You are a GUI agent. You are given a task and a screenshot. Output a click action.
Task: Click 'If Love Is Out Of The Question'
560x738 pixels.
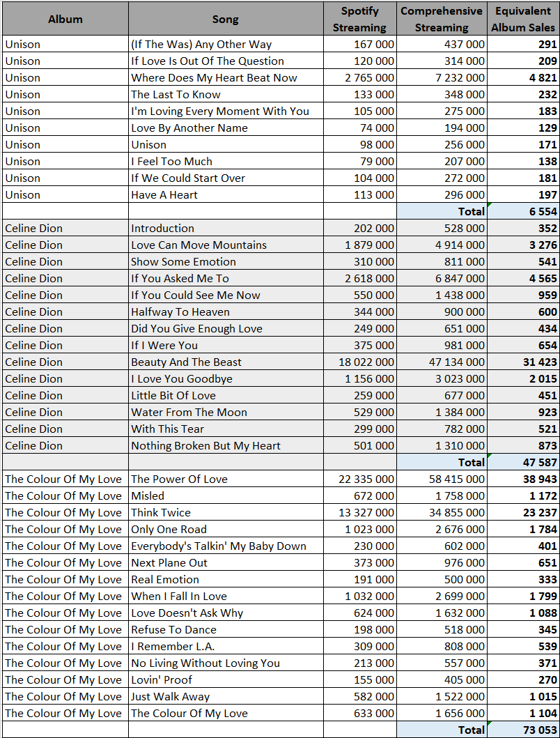point(226,61)
